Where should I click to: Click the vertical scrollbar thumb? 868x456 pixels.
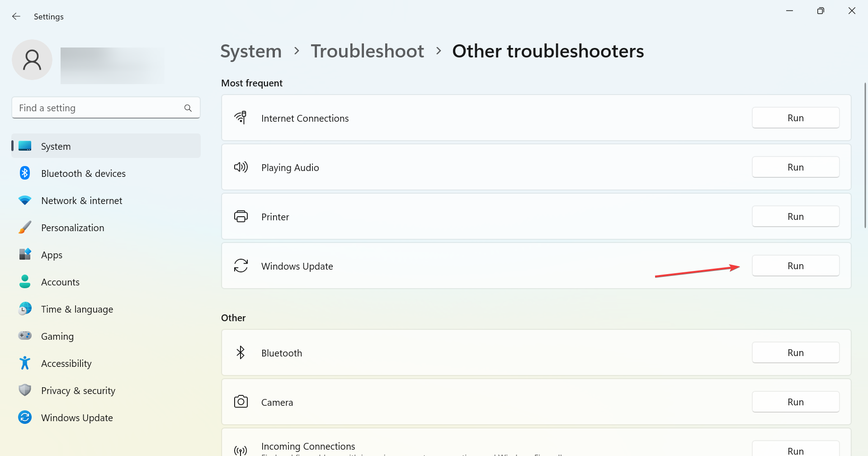(x=865, y=155)
